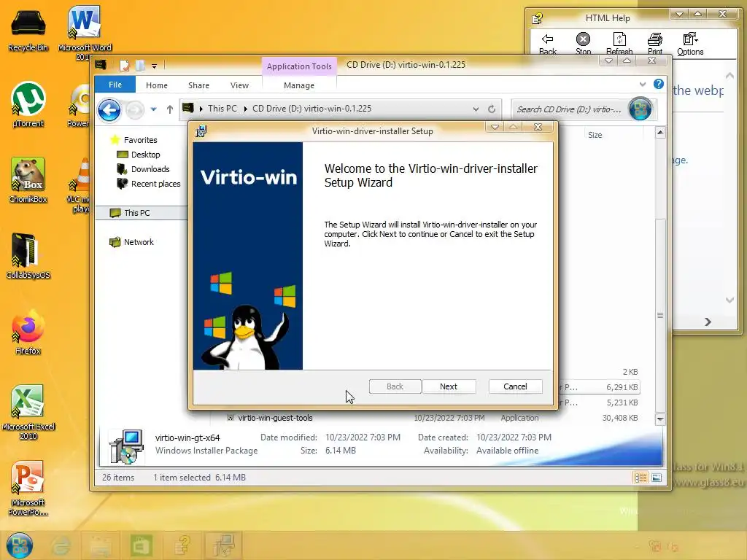Open the ChomikBox desktop shortcut
Screen dimensions: 747x560
click(28, 181)
